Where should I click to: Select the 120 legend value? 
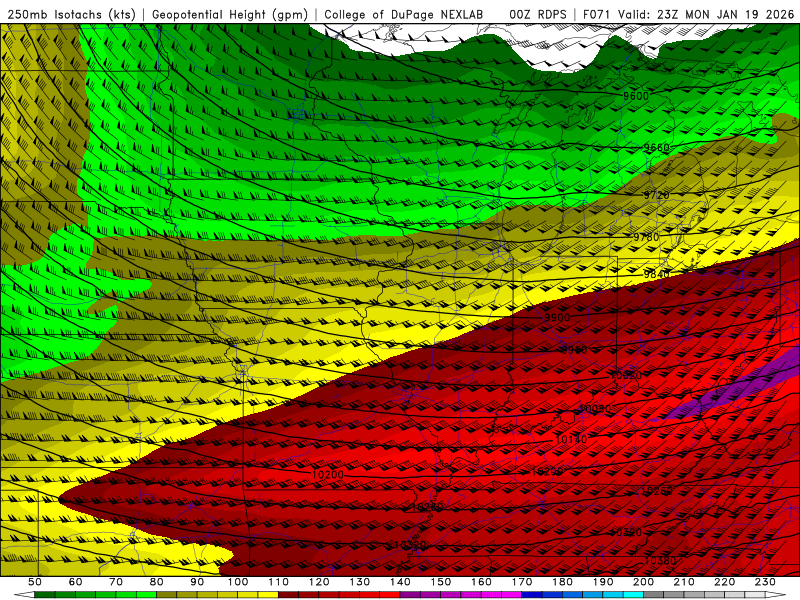[319, 582]
